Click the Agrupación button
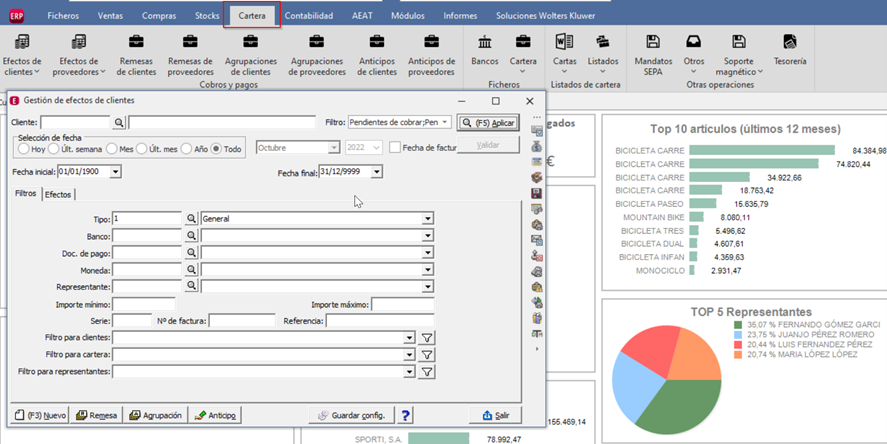The image size is (887, 444). [x=155, y=415]
